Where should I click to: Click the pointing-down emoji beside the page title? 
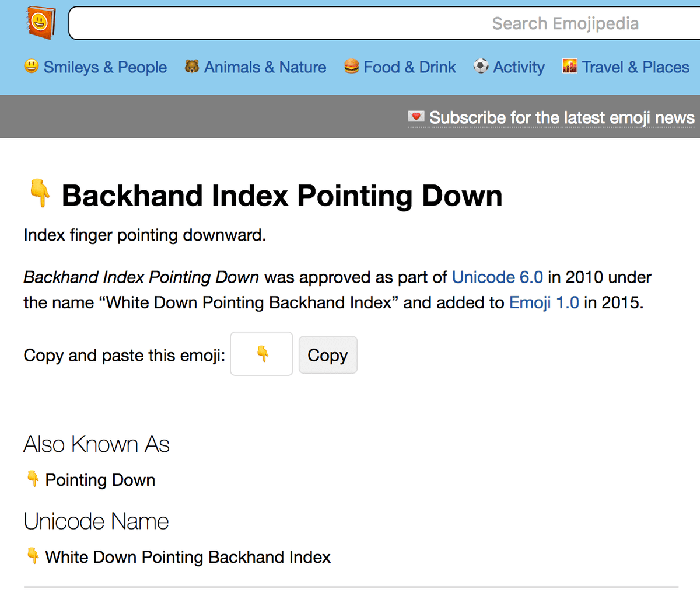[x=40, y=194]
